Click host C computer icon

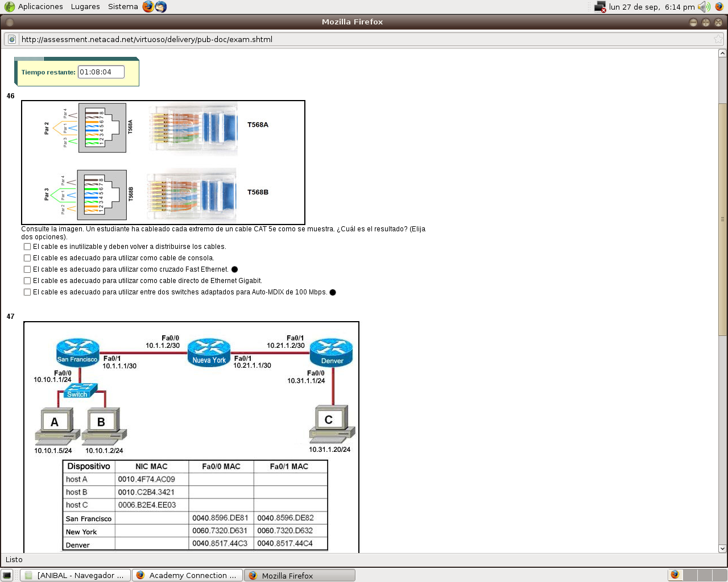click(332, 424)
